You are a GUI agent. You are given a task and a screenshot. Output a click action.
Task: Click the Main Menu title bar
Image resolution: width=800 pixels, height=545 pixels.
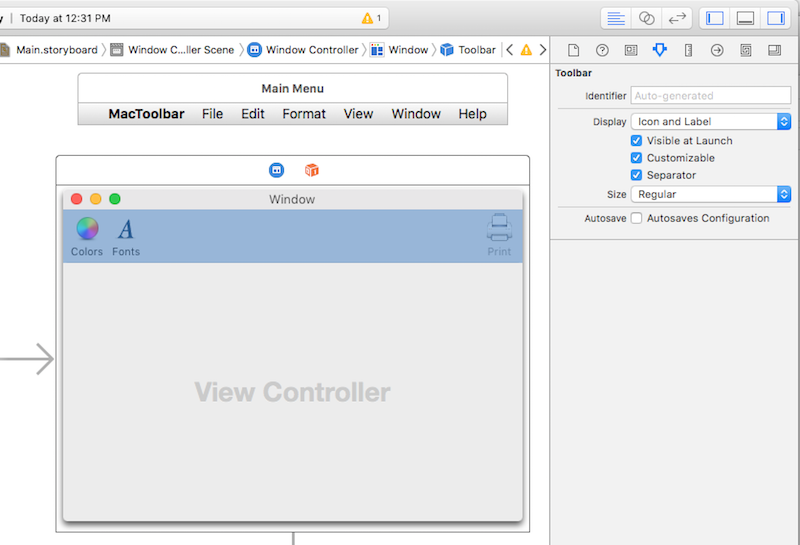pos(293,88)
